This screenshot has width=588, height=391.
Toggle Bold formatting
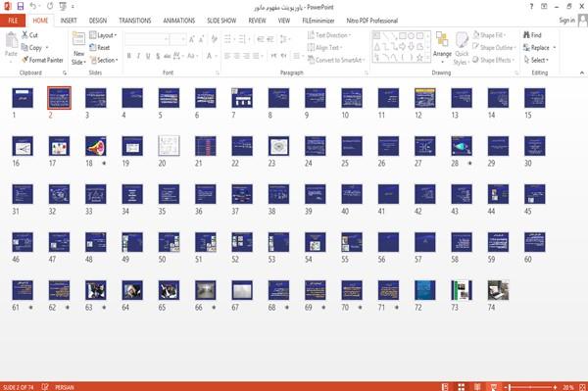129,56
